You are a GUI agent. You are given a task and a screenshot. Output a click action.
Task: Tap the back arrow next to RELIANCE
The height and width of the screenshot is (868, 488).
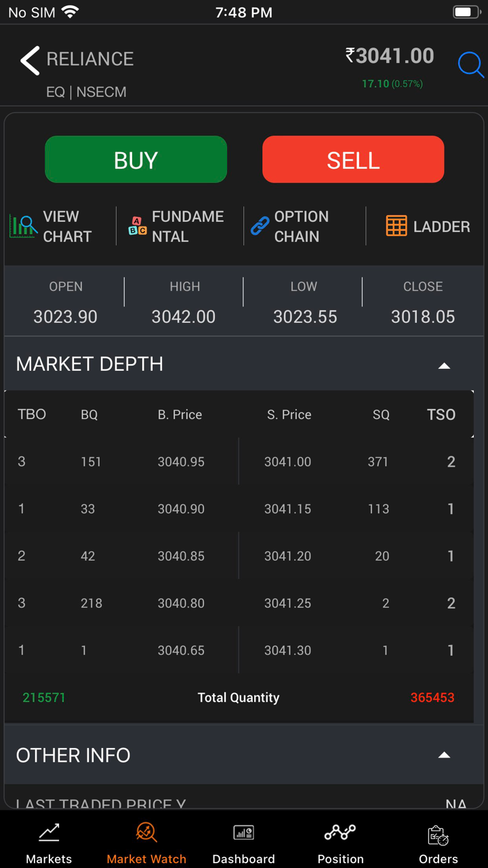click(30, 61)
